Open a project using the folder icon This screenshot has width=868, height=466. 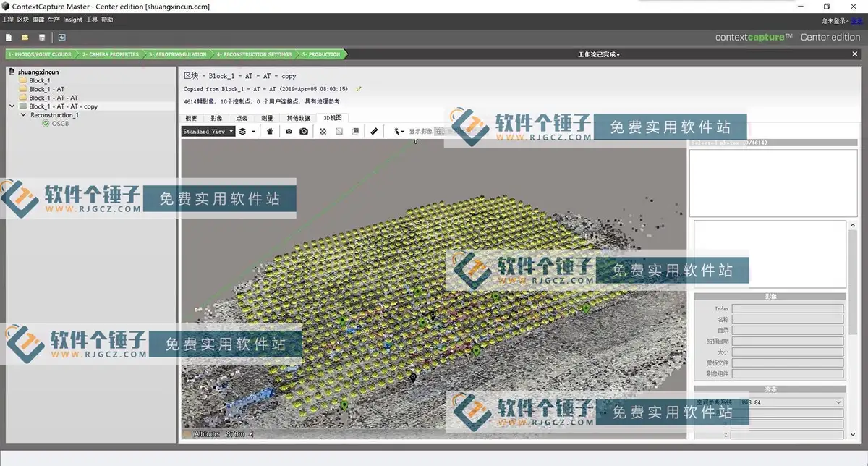pyautogui.click(x=24, y=37)
